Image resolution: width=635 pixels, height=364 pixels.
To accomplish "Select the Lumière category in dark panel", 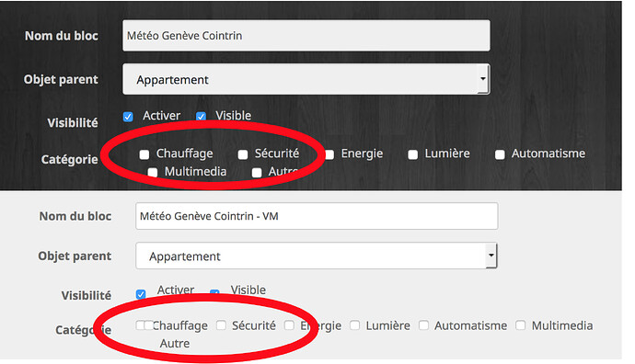I will click(x=412, y=154).
